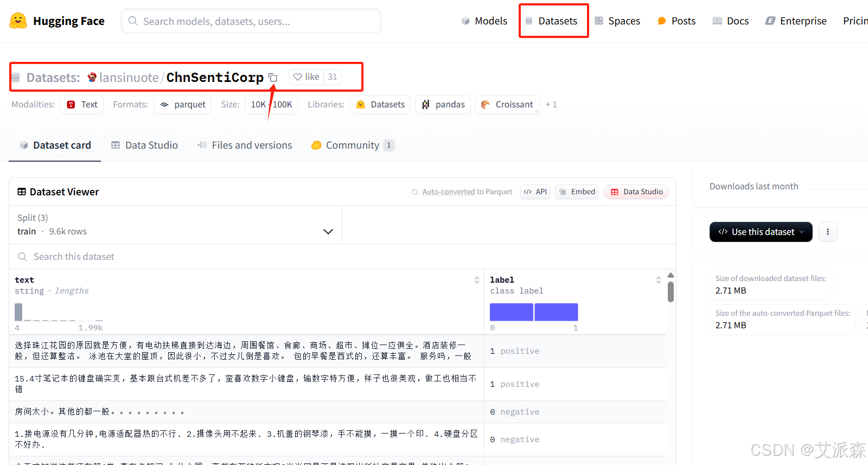Screen dimensions: 868x465
Task: Copy dataset name with copy icon
Action: [273, 78]
